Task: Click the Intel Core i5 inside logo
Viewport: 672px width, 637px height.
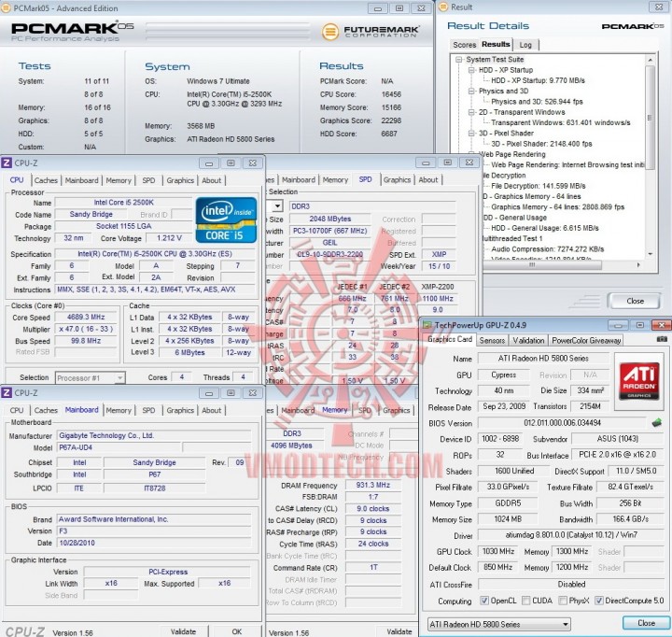Action: (x=226, y=220)
